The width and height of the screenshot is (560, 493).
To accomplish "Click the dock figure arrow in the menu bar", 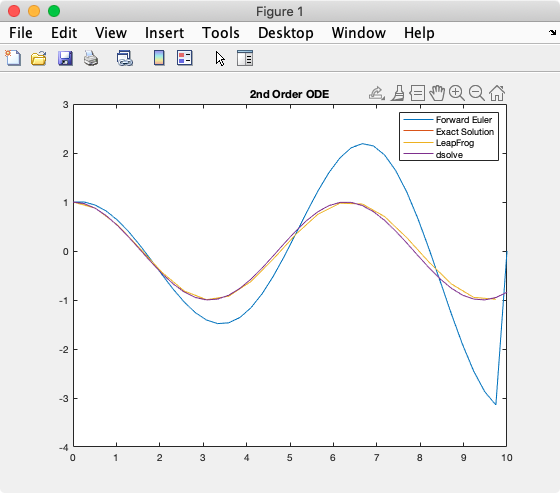I will (552, 33).
